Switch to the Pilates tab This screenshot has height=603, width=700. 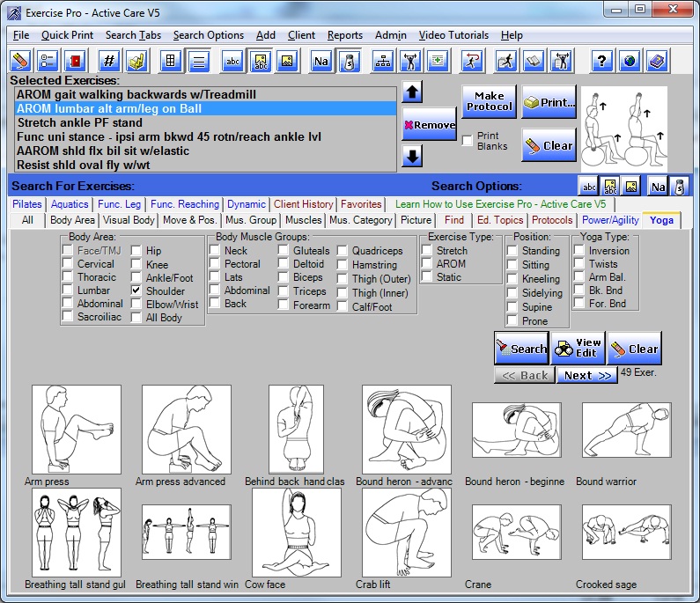click(26, 204)
